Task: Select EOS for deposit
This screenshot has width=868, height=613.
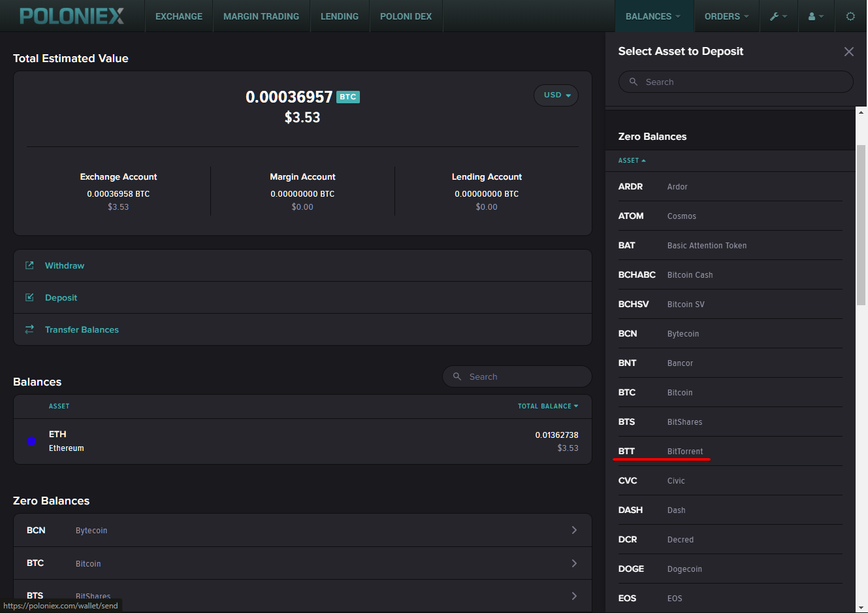Action: click(730, 598)
